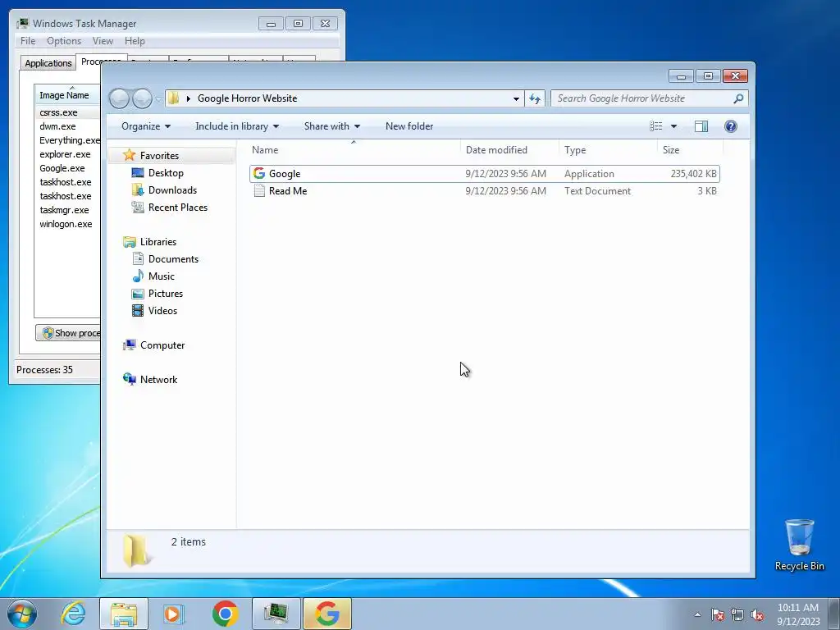This screenshot has width=840, height=630.
Task: Click the Windows Start button
Action: (22, 614)
